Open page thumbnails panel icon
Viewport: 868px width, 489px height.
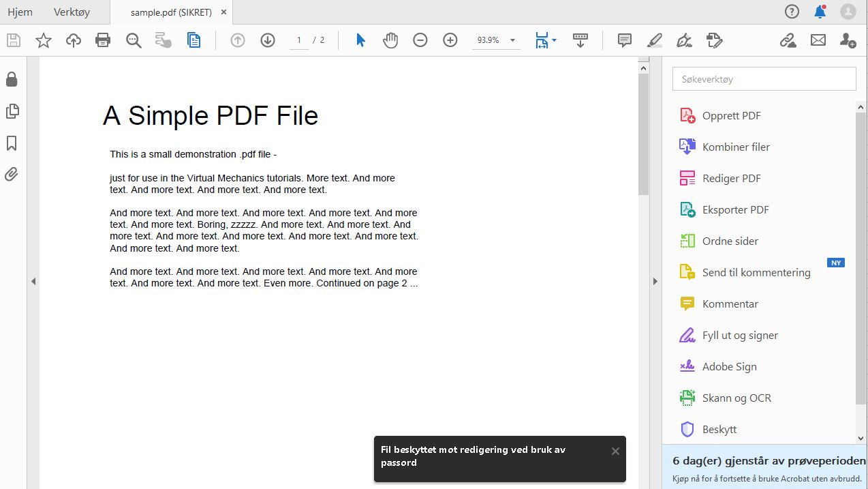[12, 111]
